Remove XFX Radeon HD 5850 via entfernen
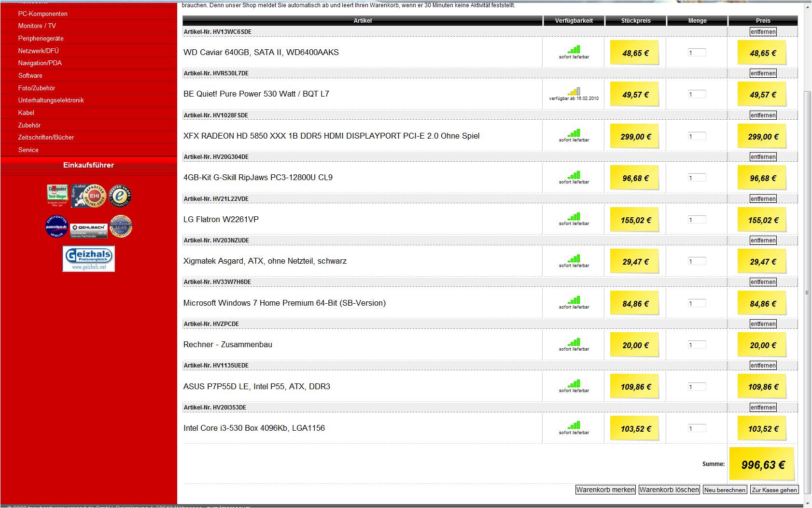Viewport: 812px width, 508px height. (763, 115)
